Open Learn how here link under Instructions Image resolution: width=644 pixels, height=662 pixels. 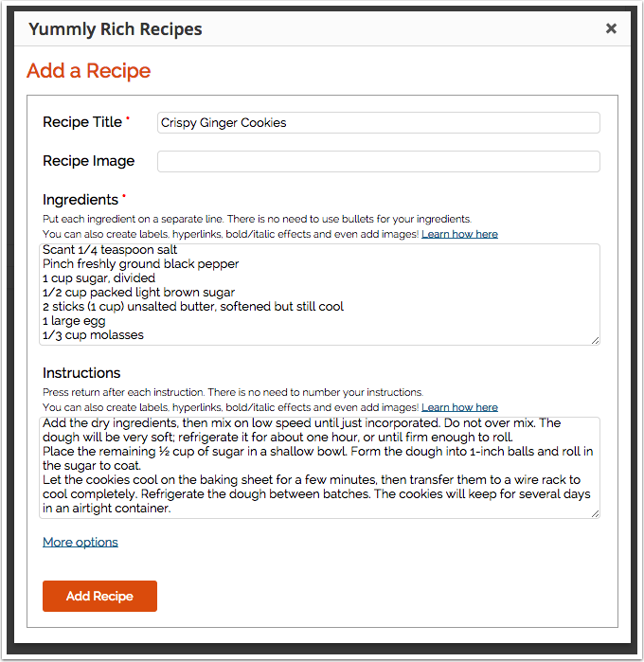coord(459,407)
